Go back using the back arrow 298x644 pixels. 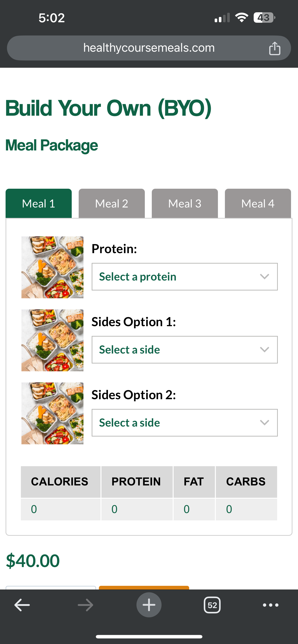point(22,605)
